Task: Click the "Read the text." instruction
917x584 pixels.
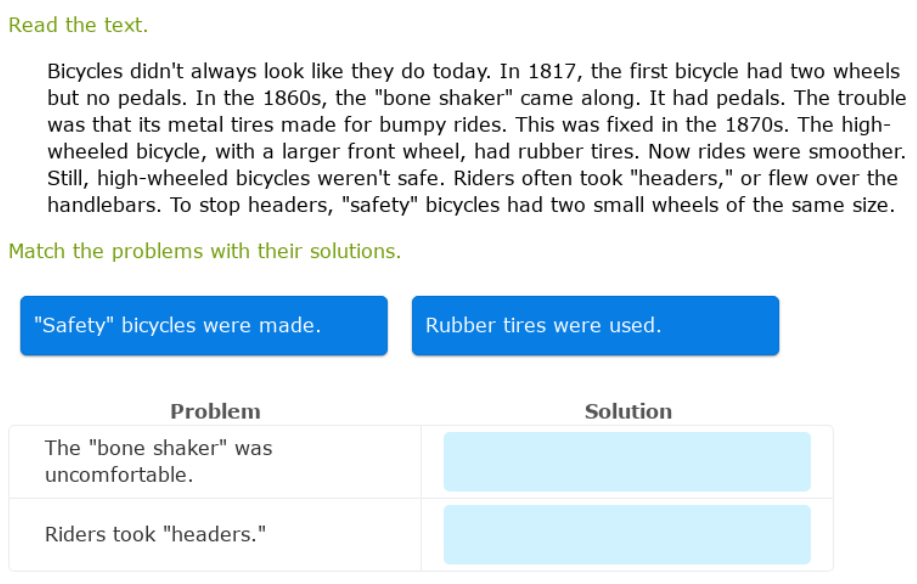Action: pos(78,26)
